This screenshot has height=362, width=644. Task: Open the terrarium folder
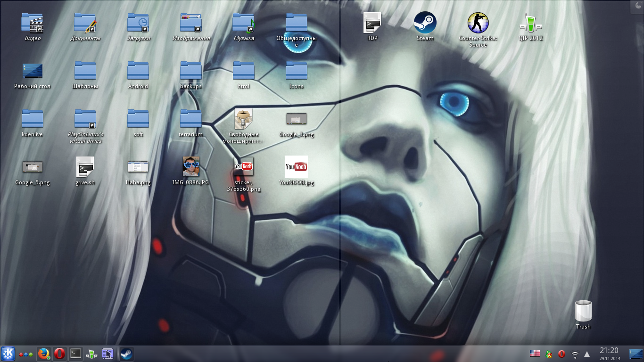(191, 119)
